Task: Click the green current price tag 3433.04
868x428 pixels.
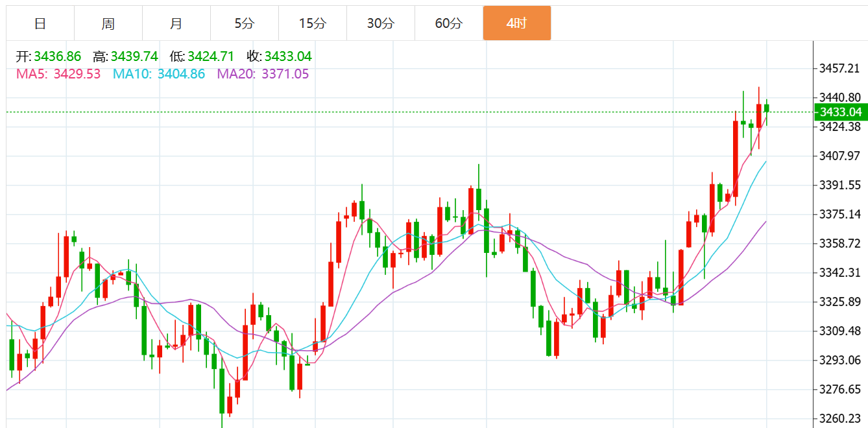Action: click(841, 112)
